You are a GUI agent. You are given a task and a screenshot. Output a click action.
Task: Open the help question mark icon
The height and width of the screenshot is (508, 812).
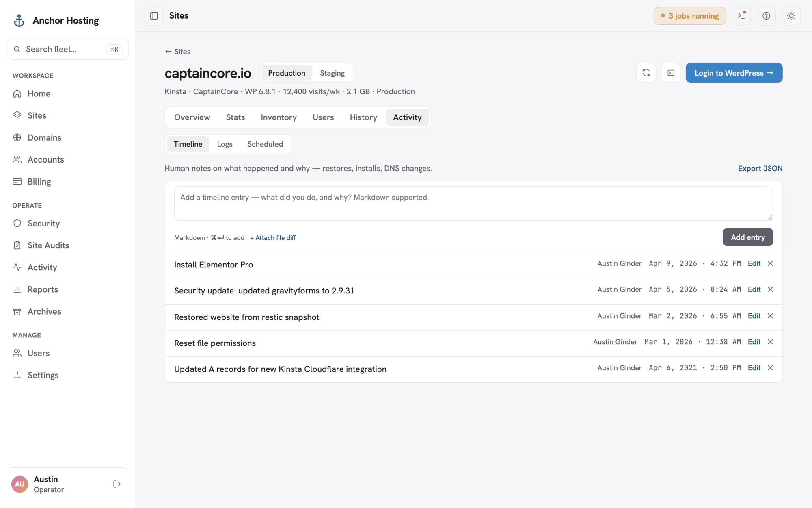pyautogui.click(x=766, y=16)
